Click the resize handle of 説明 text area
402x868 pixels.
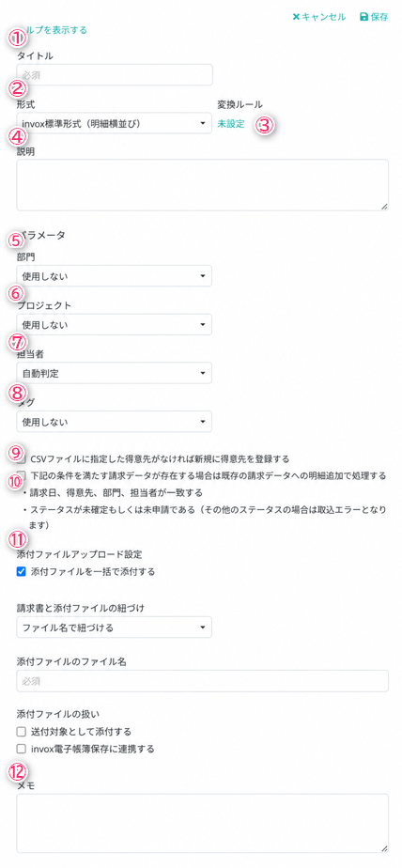click(x=384, y=207)
